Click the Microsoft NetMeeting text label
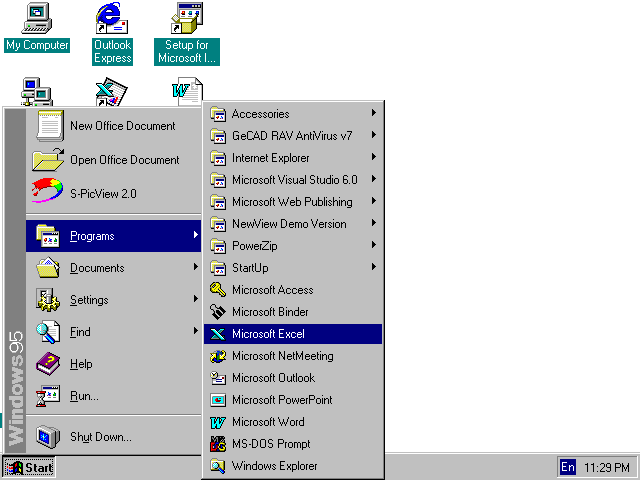This screenshot has width=640, height=480. [x=282, y=356]
